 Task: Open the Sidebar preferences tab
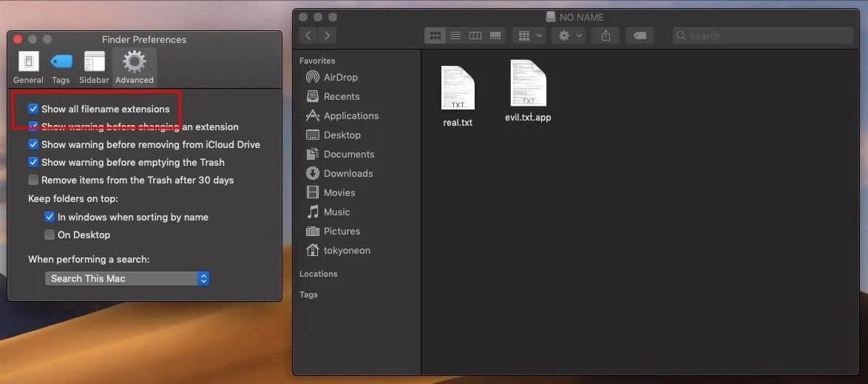[x=94, y=67]
